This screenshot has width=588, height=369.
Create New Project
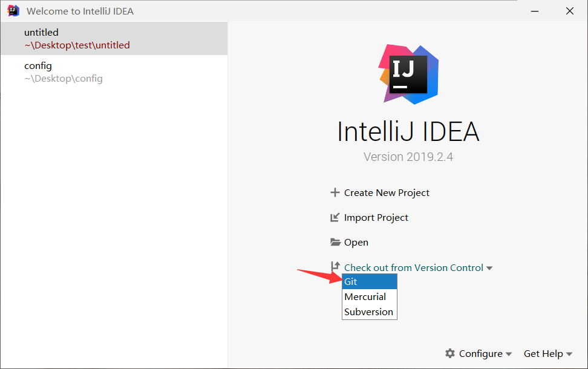(x=387, y=193)
